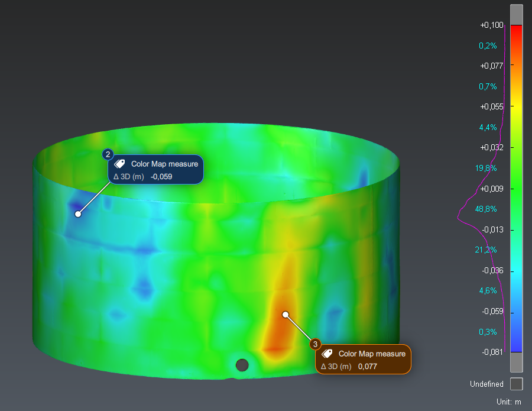Select the -0,059 value in measure 2
This screenshot has width=532, height=411.
click(161, 176)
